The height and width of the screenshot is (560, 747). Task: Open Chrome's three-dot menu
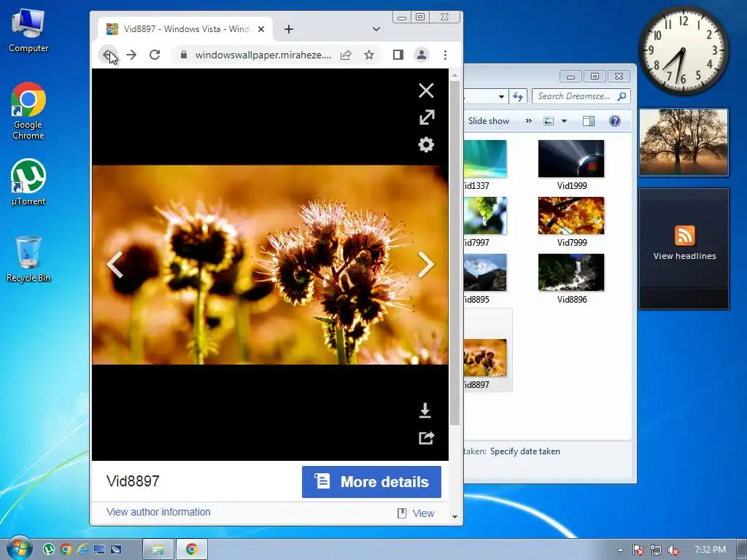coord(446,55)
